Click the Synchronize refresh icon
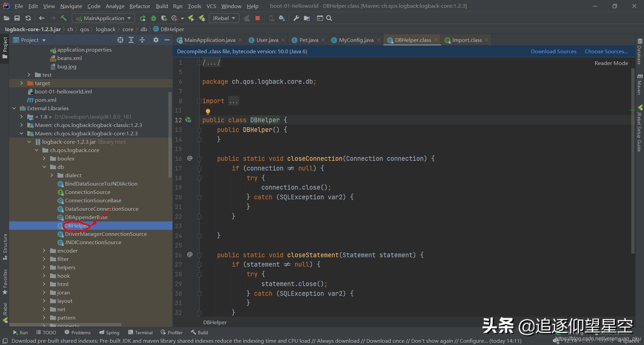 [28, 18]
